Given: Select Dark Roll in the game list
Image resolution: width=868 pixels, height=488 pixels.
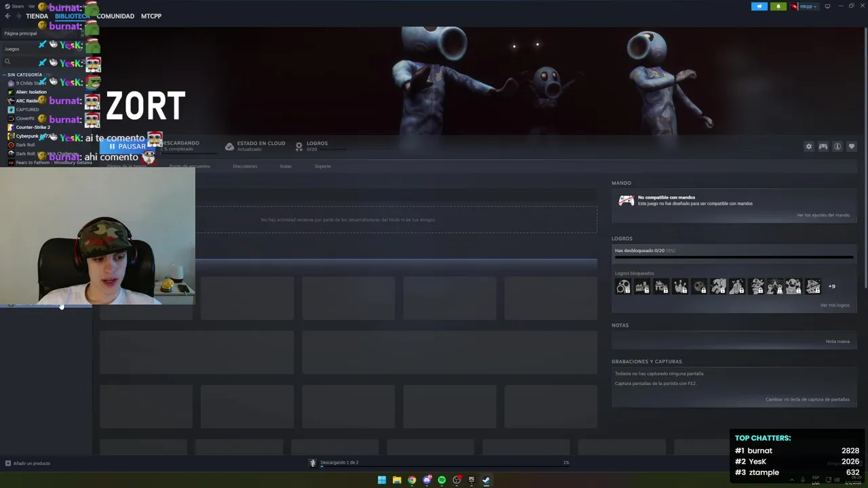Looking at the screenshot, I should [x=25, y=145].
